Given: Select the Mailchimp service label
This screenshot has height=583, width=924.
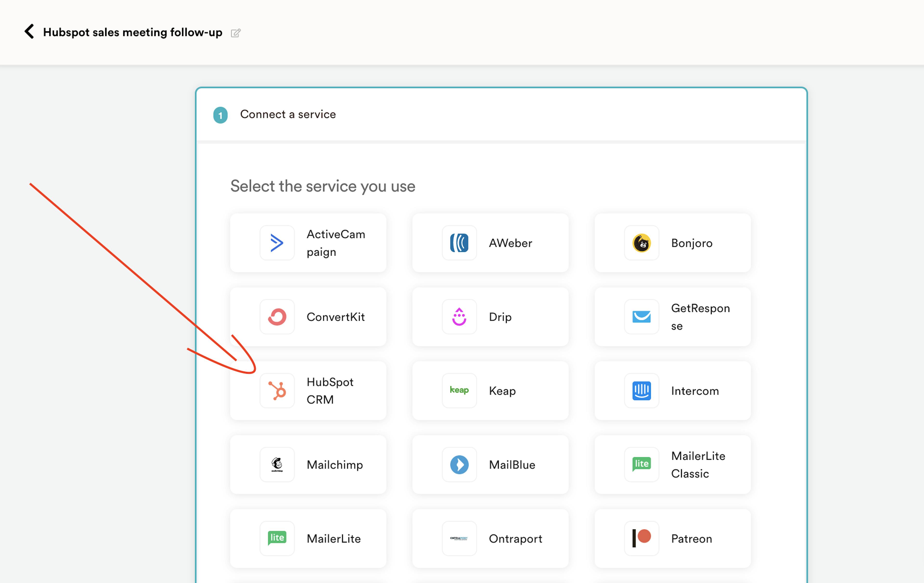Looking at the screenshot, I should 335,465.
